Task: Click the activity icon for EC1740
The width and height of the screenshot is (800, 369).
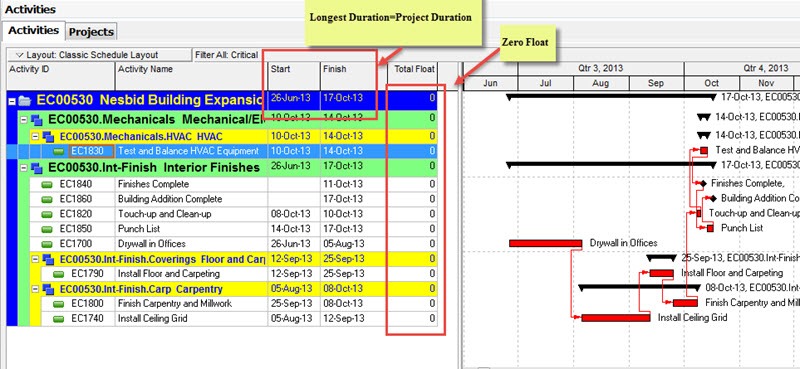Action: [59, 319]
